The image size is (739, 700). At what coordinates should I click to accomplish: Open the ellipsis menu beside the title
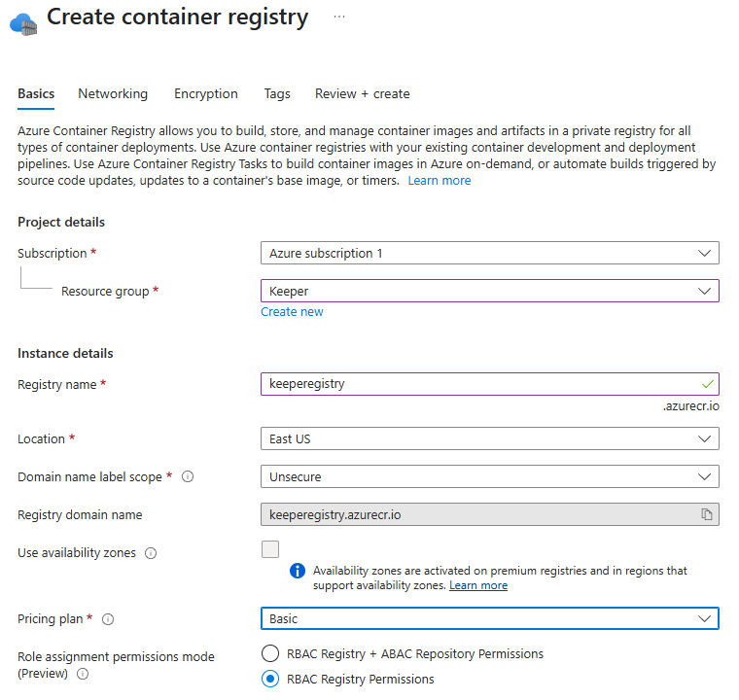click(x=339, y=17)
